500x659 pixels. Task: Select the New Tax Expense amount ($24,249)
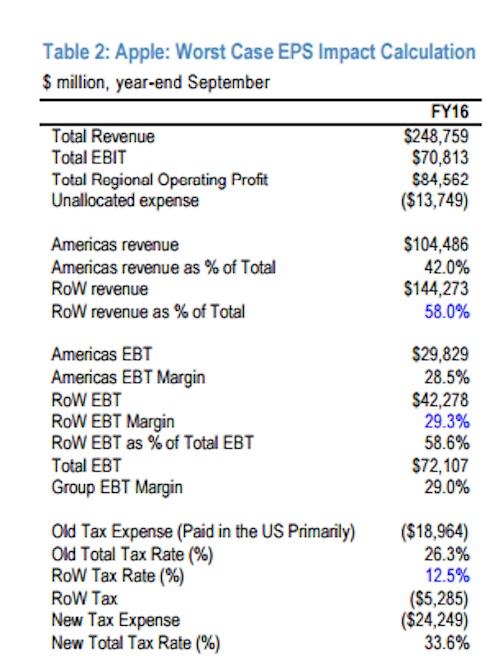(434, 620)
